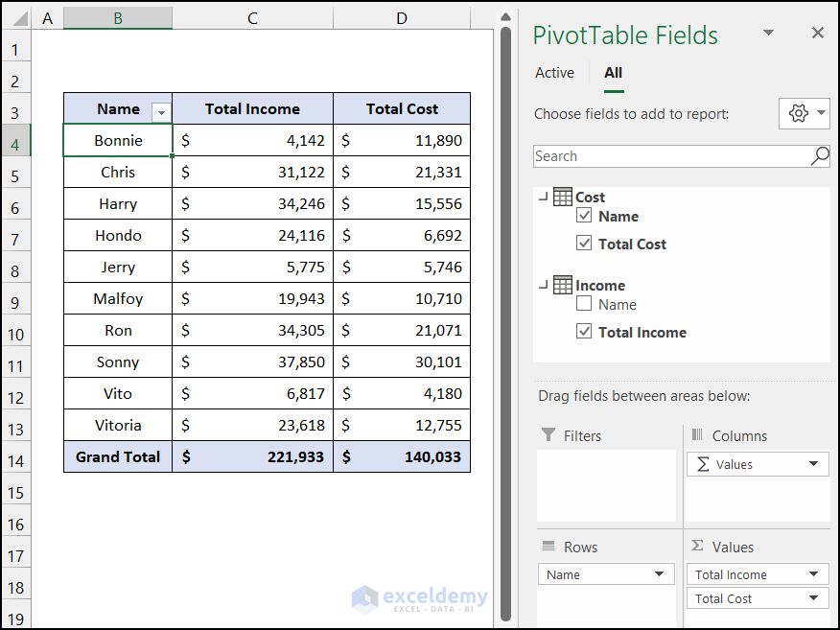Check the Name checkbox under Income table
Screen dimensions: 840x630
click(x=584, y=304)
